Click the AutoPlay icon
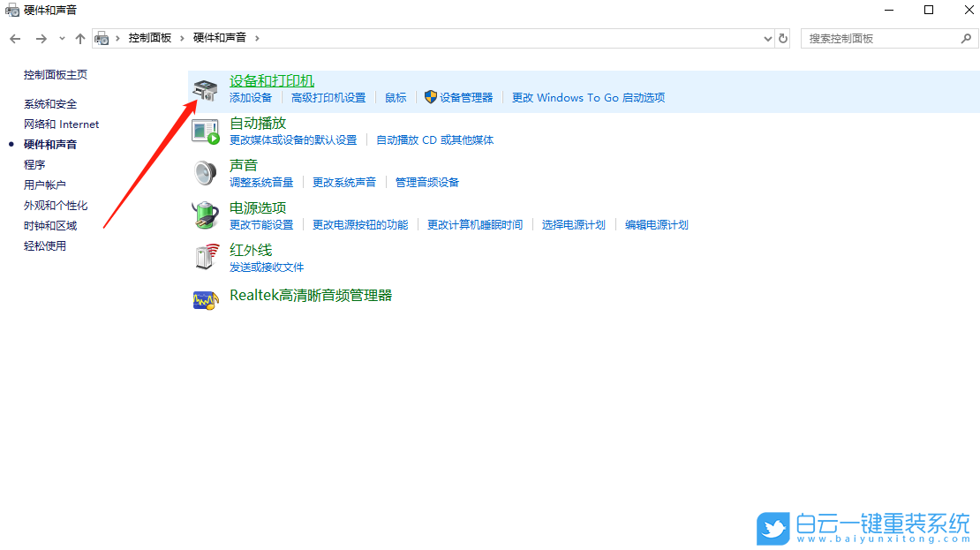Screen dimensions: 980x550 [x=205, y=129]
